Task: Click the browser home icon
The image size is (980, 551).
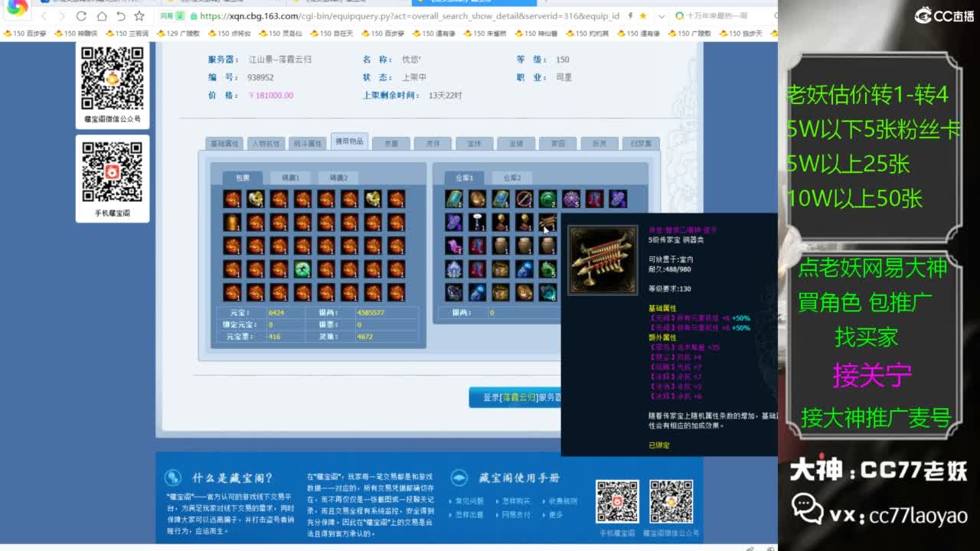Action: click(101, 16)
